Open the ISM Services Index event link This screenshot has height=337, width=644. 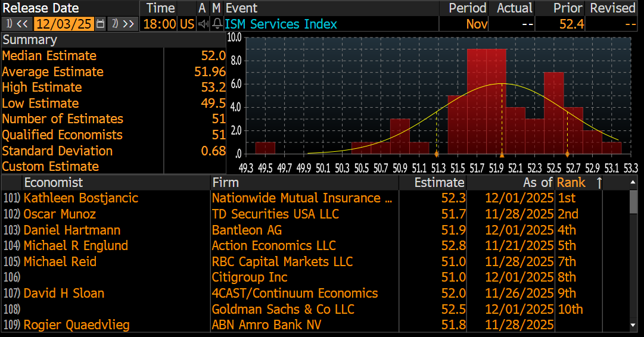281,24
